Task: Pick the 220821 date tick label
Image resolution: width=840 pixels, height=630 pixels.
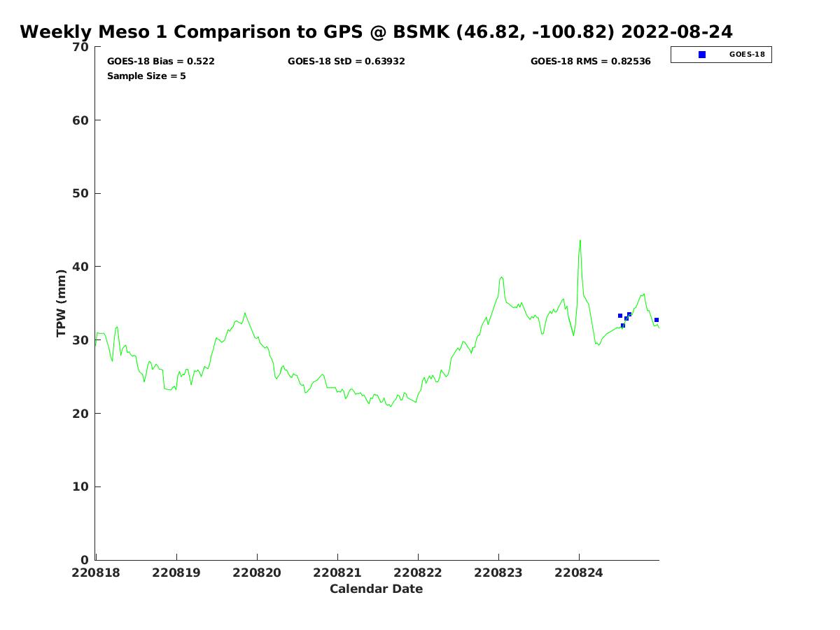Action: pos(337,573)
